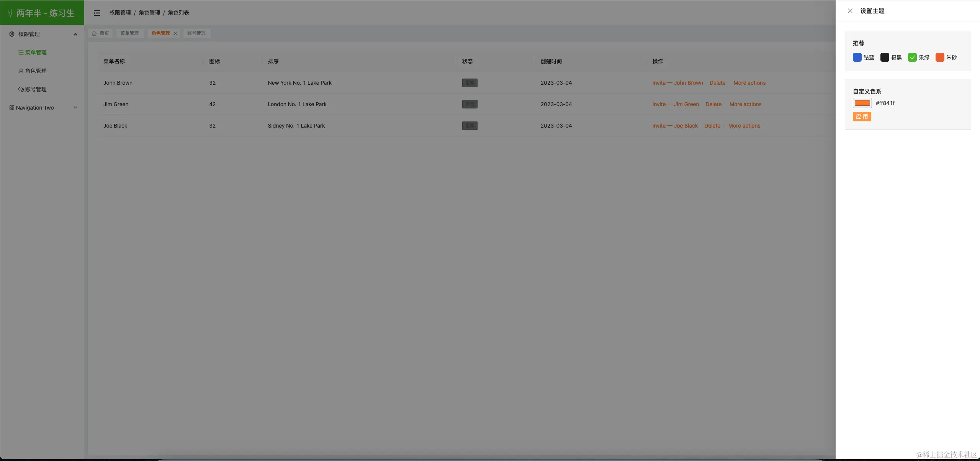
Task: Click the sidebar collapse hamburger icon
Action: [97, 13]
